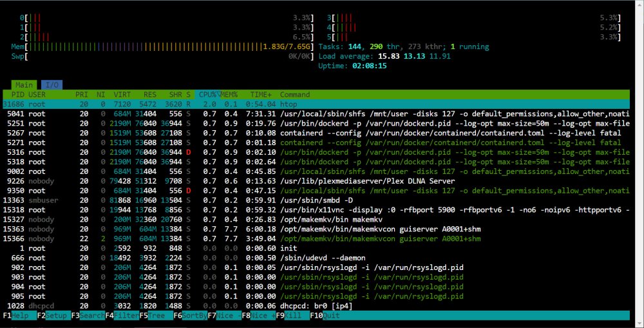Select rsyslogd thread row PID 903
Image resolution: width=644 pixels, height=328 pixels.
pyautogui.click(x=316, y=277)
